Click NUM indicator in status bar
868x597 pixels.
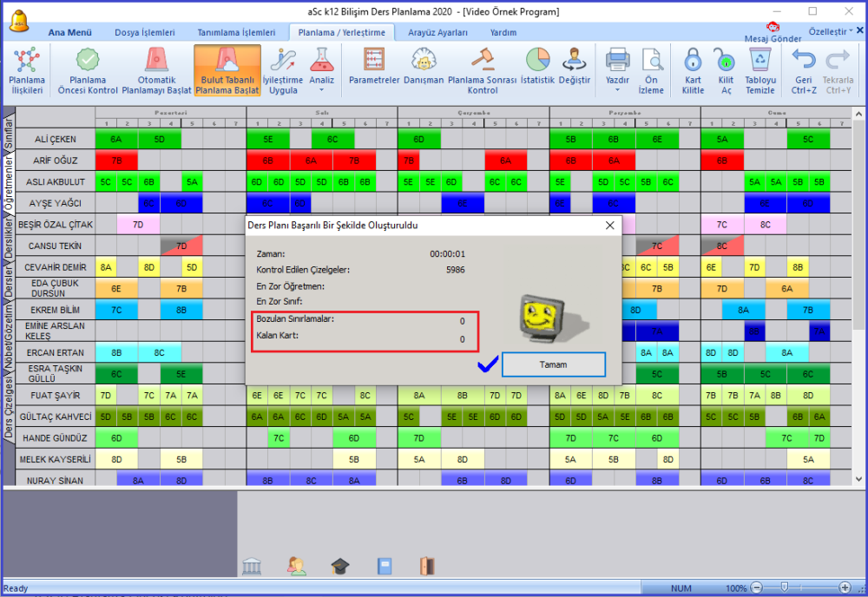point(681,588)
